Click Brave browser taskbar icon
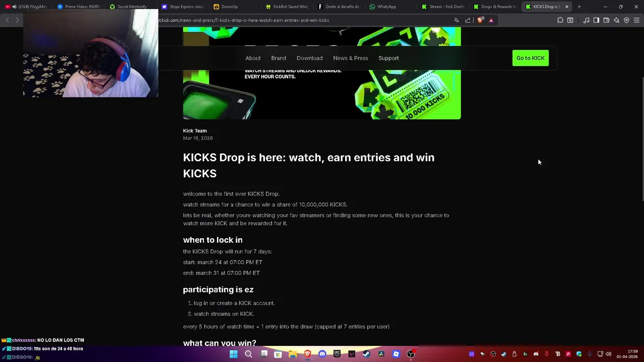The image size is (644, 362). 307,354
